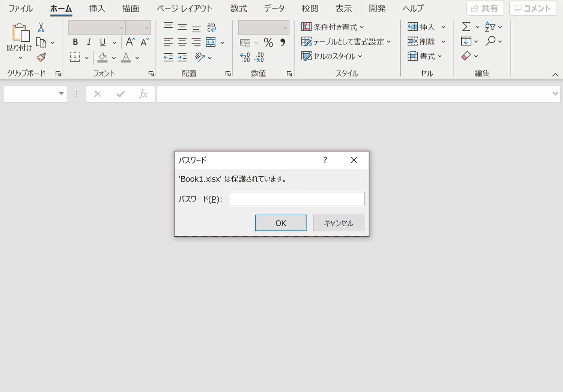The width and height of the screenshot is (563, 392).
Task: Switch to the 数式 (Formulas) tab
Action: tap(239, 9)
